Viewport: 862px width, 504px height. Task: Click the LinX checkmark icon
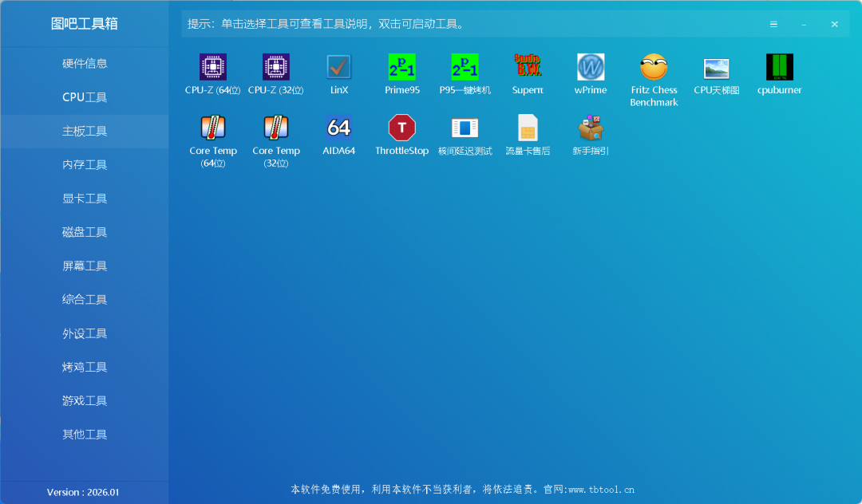point(338,67)
